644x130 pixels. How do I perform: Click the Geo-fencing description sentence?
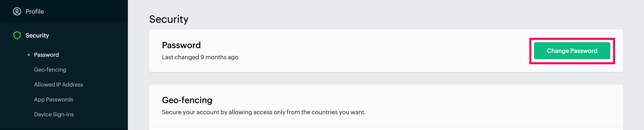click(x=263, y=112)
